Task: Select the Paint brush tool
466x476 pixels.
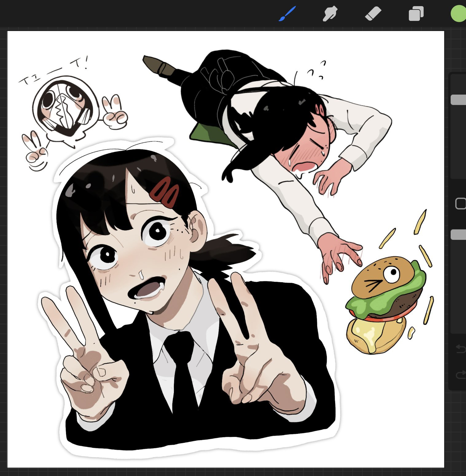Action: 287,14
